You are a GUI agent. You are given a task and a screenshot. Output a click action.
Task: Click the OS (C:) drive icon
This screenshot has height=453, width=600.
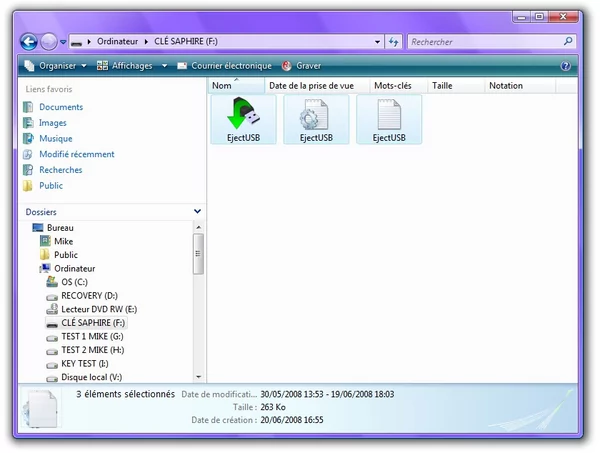(52, 282)
